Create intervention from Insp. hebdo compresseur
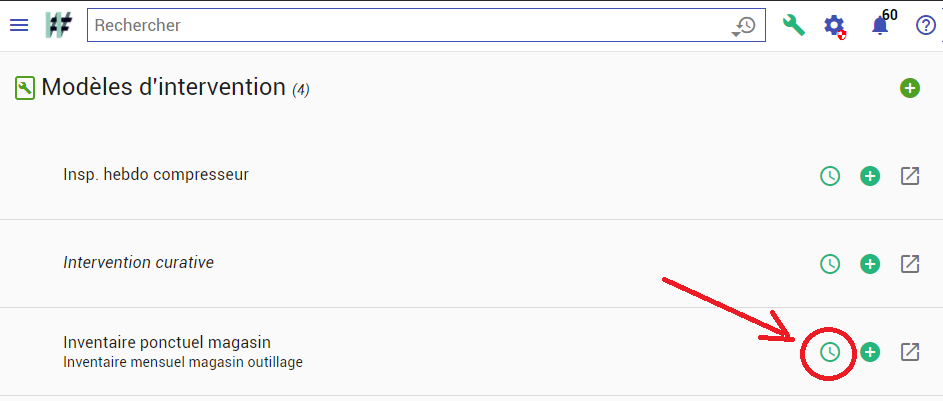Viewport: 943px width, 401px height. [x=870, y=176]
